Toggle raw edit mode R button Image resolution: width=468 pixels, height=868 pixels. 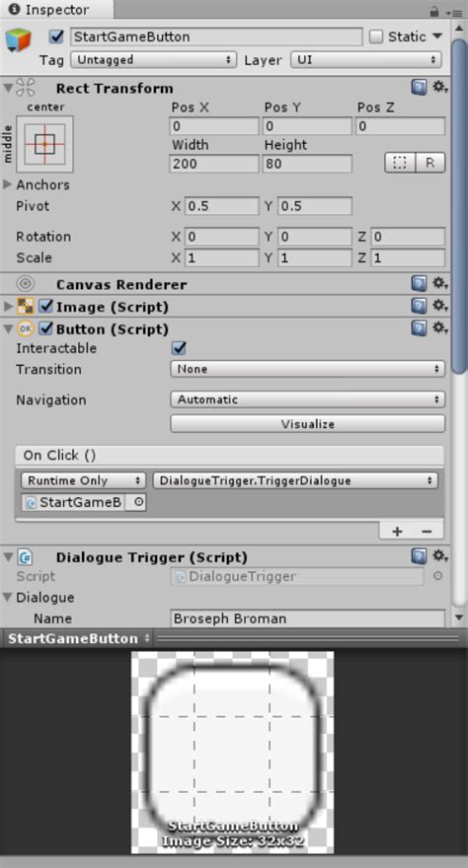pyautogui.click(x=430, y=163)
